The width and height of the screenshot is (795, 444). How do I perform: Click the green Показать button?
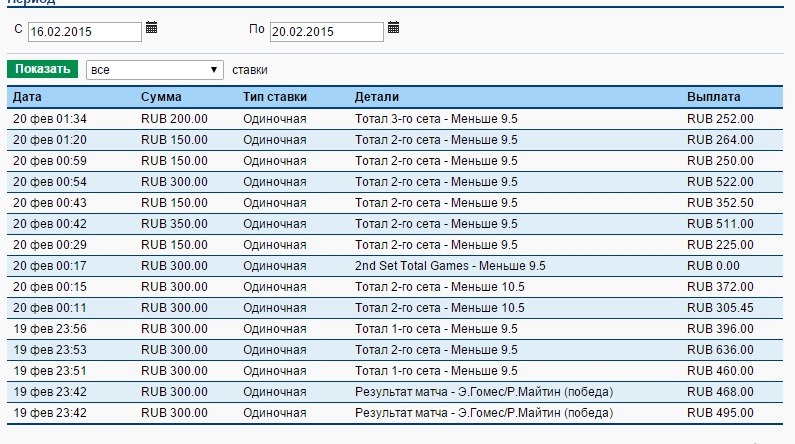coord(43,69)
